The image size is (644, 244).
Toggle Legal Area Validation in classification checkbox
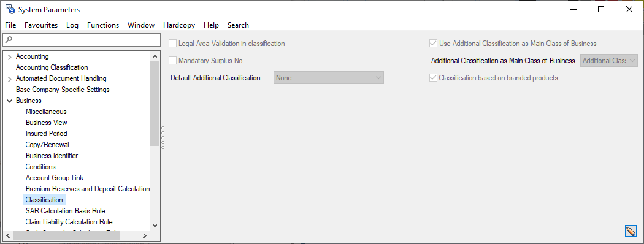(173, 44)
